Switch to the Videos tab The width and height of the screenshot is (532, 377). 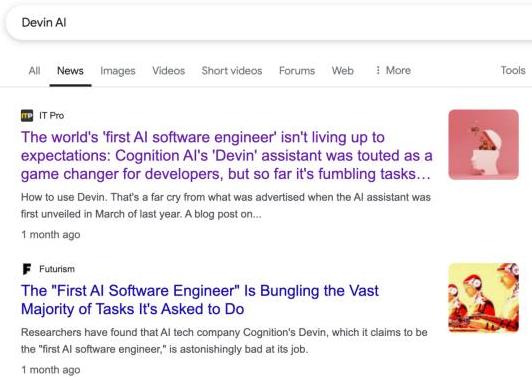169,71
